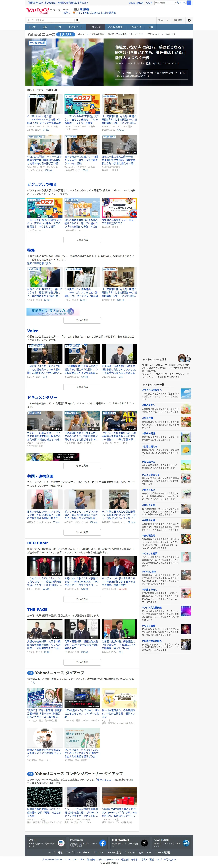Click the PR badge next to タイアップ heading
218x868 pixels.
tap(30, 673)
